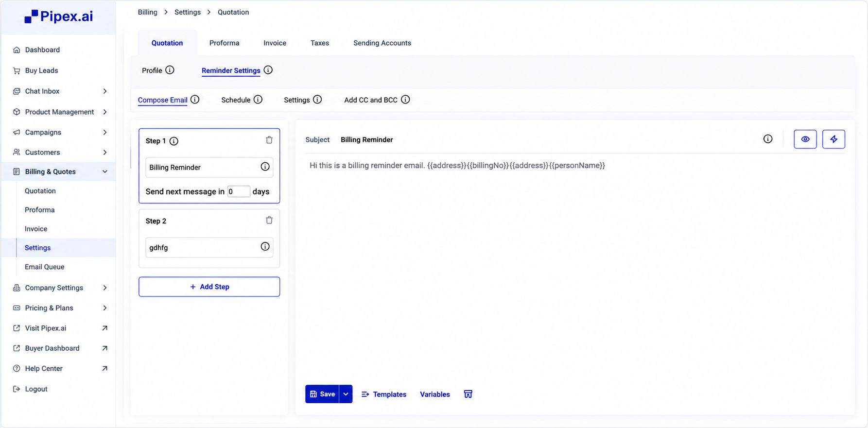Click the Product Management box icon
This screenshot has width=868, height=428.
point(17,112)
